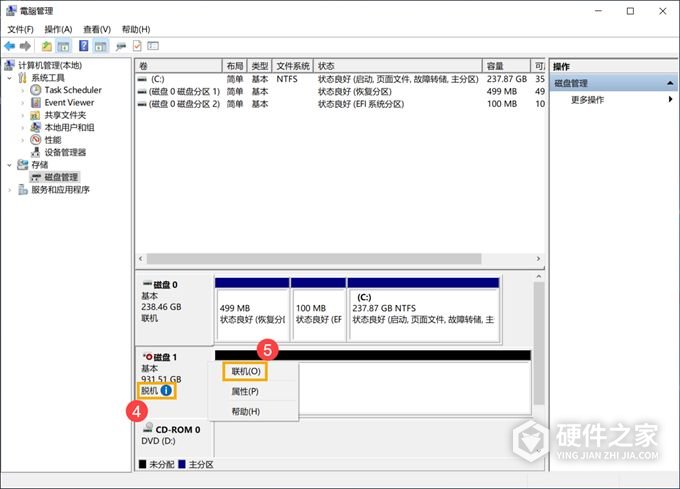
Task: Select the 磁盘 0 磁盘分区 2 volume row
Action: 340,104
